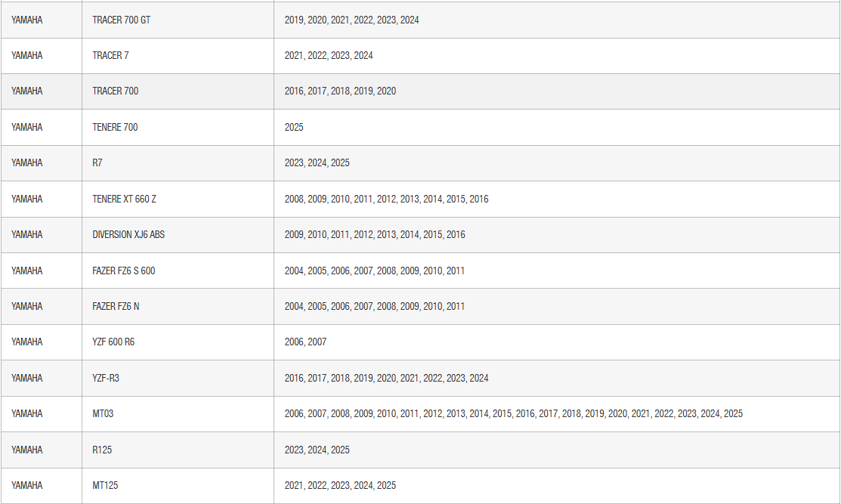Click the MT03 model cell

point(103,413)
